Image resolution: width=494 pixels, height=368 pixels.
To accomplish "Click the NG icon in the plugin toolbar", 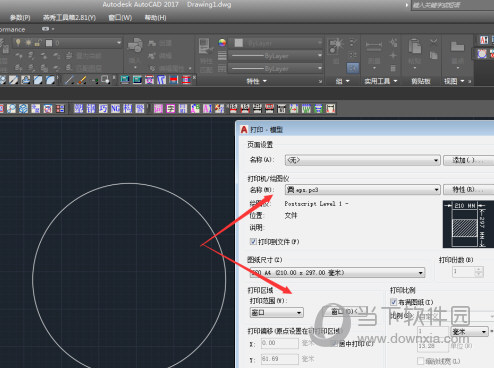I will click(115, 108).
